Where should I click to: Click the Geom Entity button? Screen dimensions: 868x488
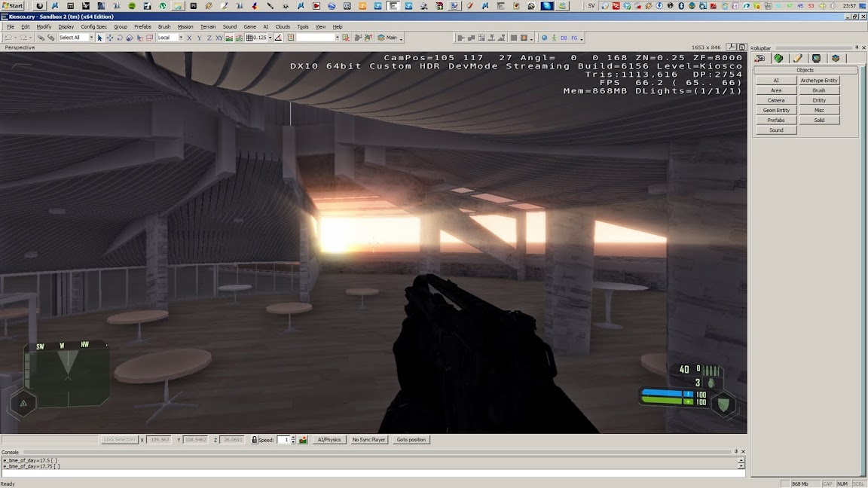coord(776,110)
